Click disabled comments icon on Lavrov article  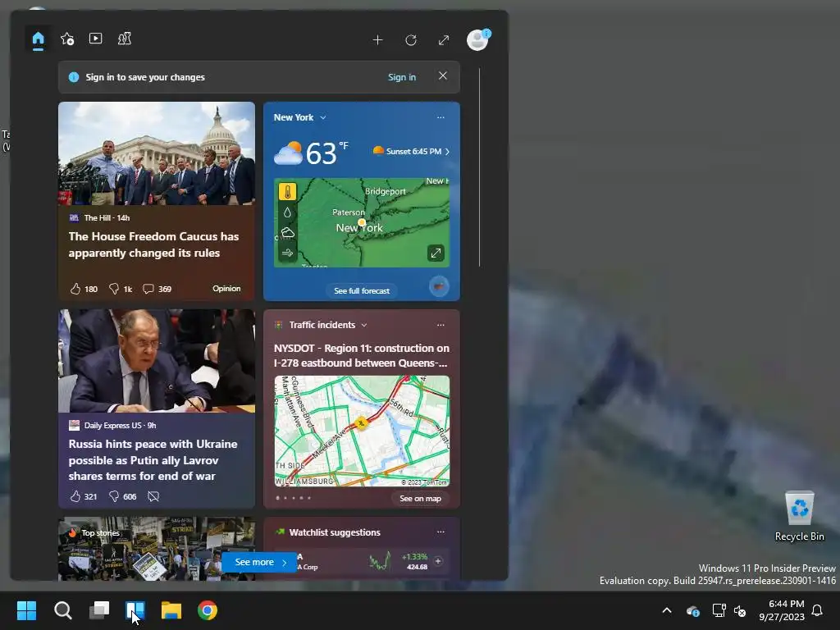(153, 496)
